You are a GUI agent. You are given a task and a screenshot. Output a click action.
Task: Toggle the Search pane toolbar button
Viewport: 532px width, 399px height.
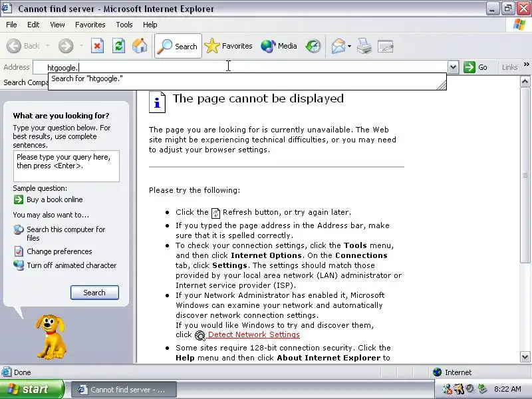coord(178,46)
